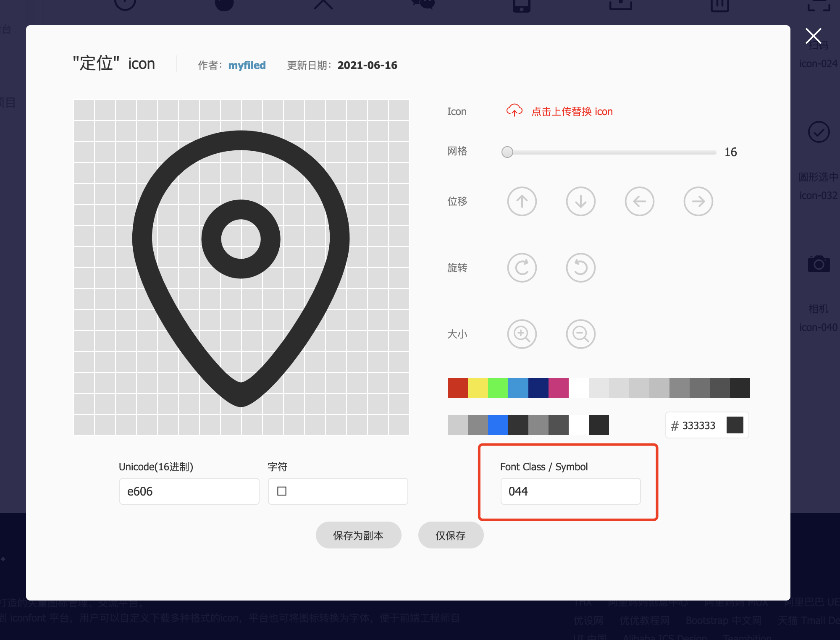Rotate the icon clockwise
Image resolution: width=840 pixels, height=640 pixels.
[x=522, y=268]
